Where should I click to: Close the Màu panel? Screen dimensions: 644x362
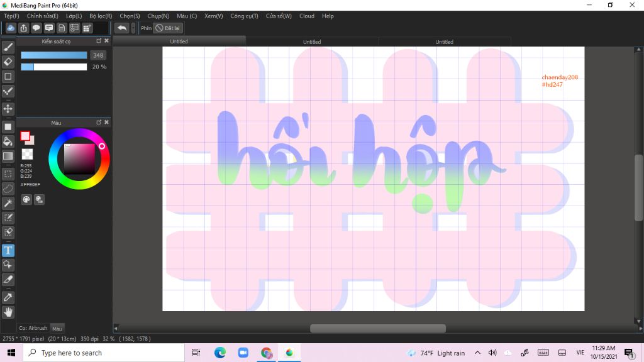(107, 123)
